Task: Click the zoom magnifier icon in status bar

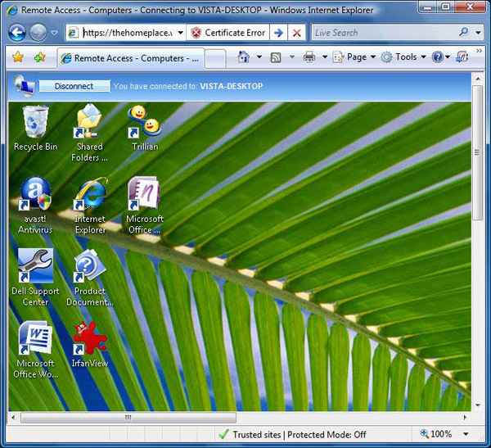Action: click(x=424, y=433)
